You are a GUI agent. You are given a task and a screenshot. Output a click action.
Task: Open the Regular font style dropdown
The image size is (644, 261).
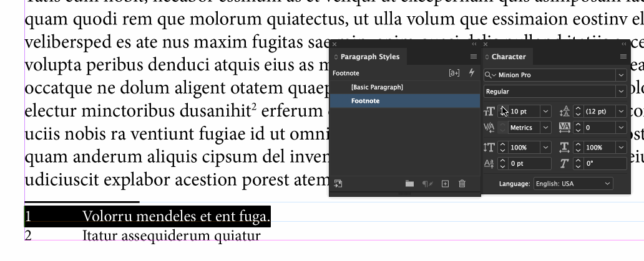pyautogui.click(x=621, y=92)
